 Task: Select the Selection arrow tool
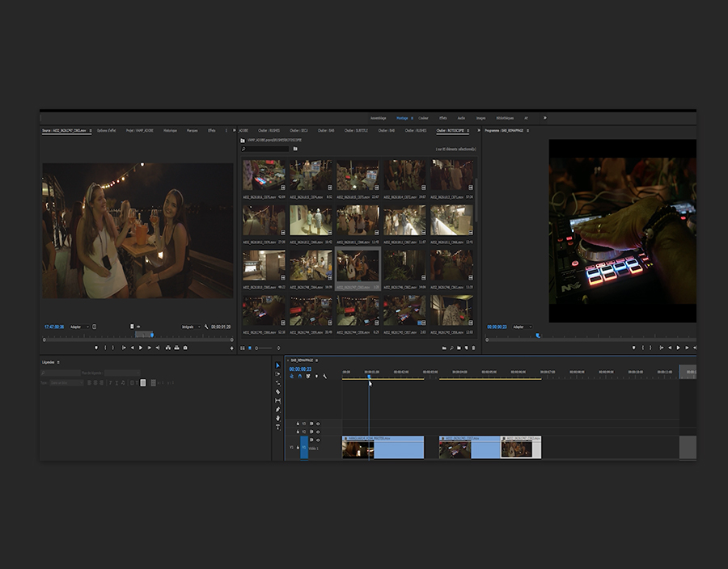(x=277, y=366)
